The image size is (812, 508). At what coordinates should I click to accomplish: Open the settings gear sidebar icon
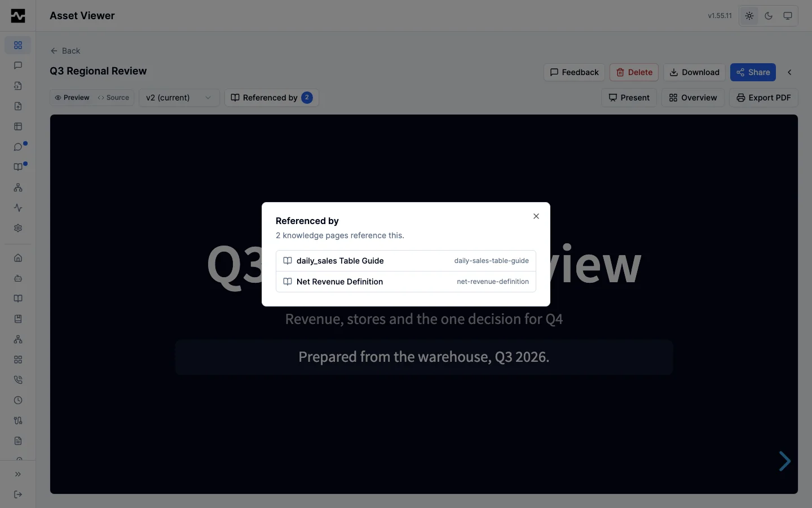pos(18,228)
